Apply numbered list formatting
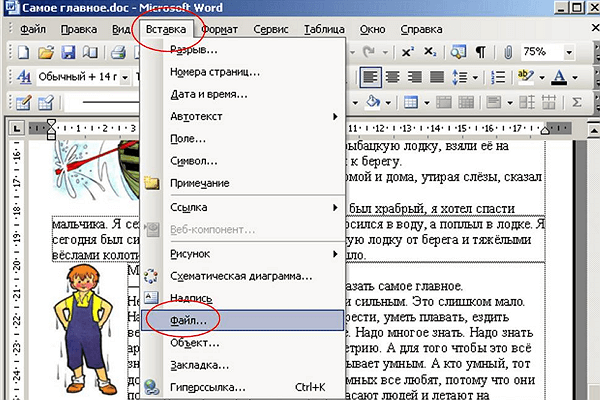Image resolution: width=600 pixels, height=400 pixels. click(499, 77)
